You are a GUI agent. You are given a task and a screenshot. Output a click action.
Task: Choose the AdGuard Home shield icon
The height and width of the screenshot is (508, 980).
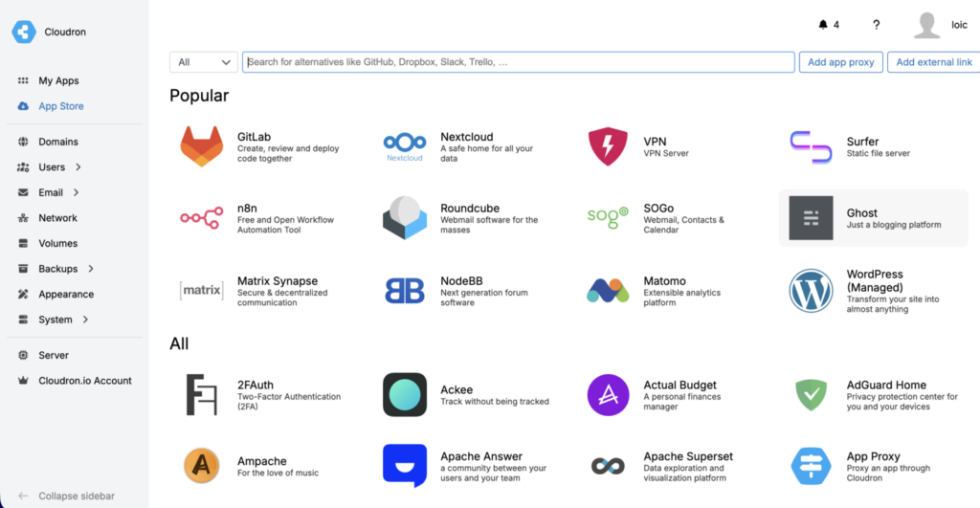(811, 395)
